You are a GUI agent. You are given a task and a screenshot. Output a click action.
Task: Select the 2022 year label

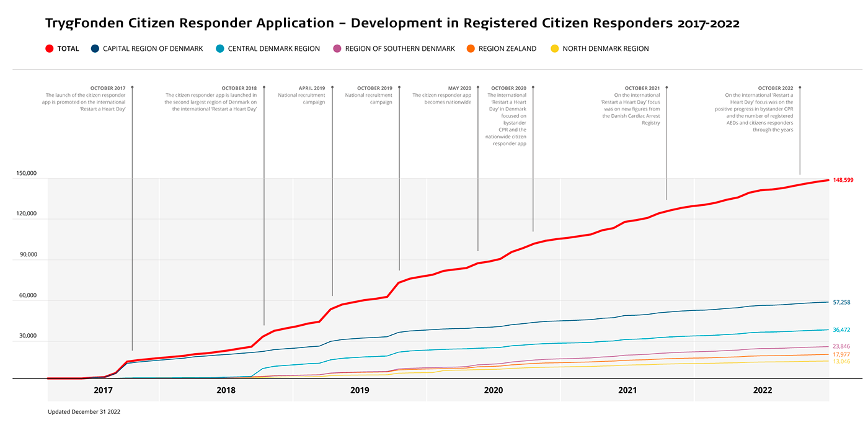(x=763, y=390)
